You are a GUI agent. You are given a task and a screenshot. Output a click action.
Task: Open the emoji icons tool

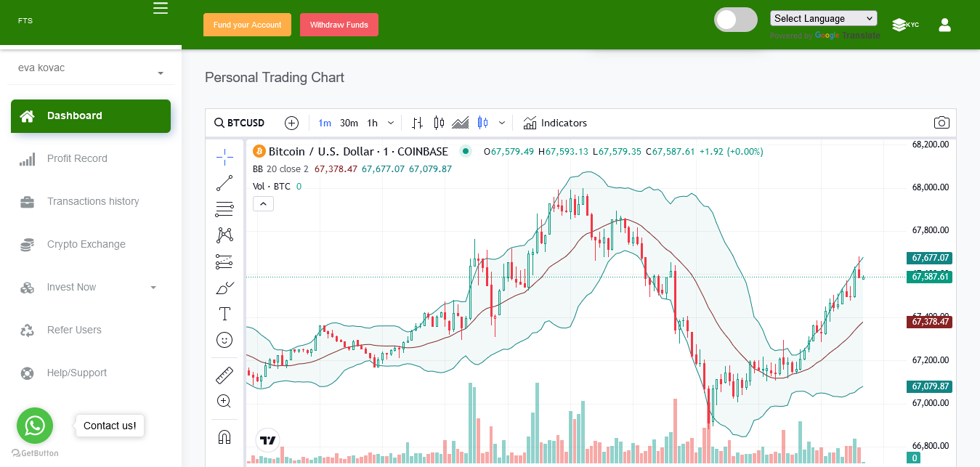224,340
